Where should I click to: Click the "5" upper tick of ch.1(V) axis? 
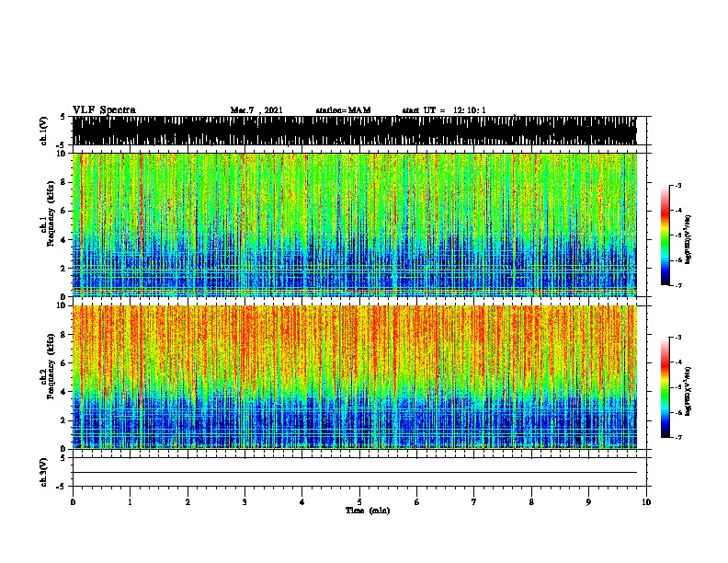point(64,117)
